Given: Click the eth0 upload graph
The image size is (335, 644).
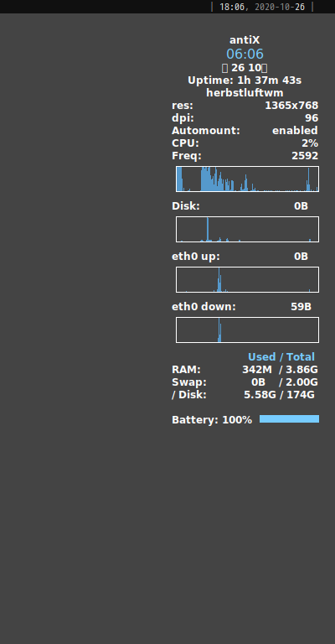Looking at the screenshot, I should (247, 280).
